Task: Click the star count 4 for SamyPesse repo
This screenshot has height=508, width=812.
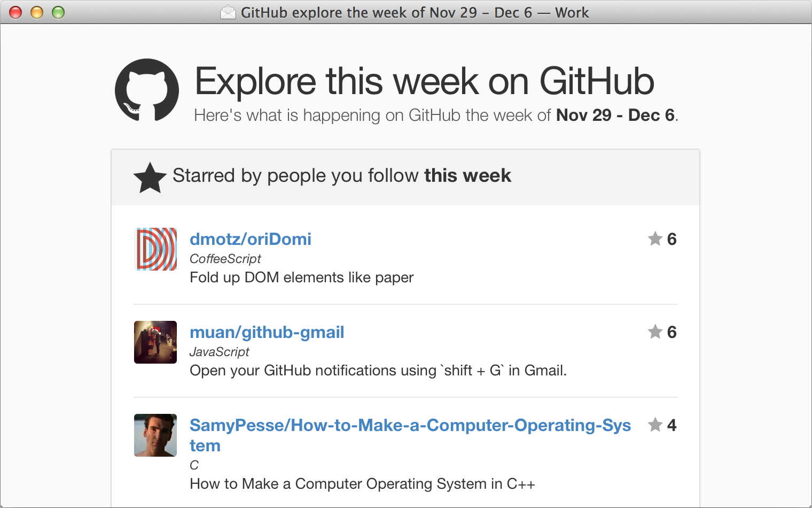Action: pyautogui.click(x=672, y=425)
